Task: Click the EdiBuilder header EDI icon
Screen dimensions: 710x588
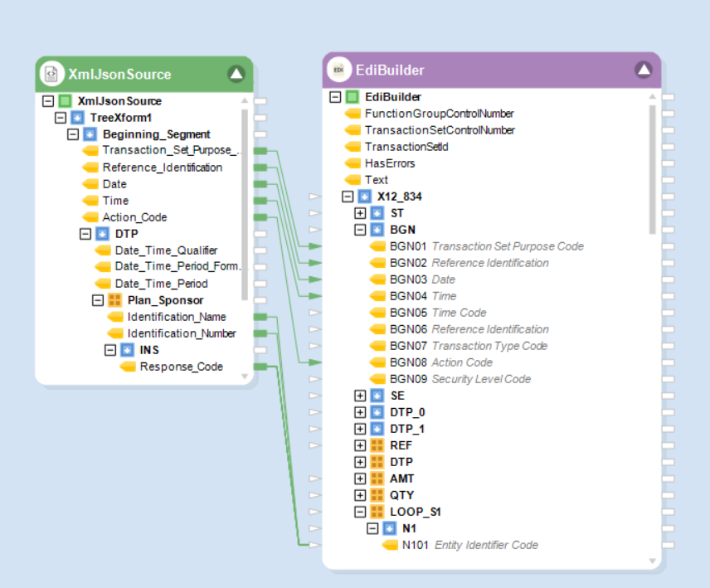Action: pyautogui.click(x=338, y=70)
